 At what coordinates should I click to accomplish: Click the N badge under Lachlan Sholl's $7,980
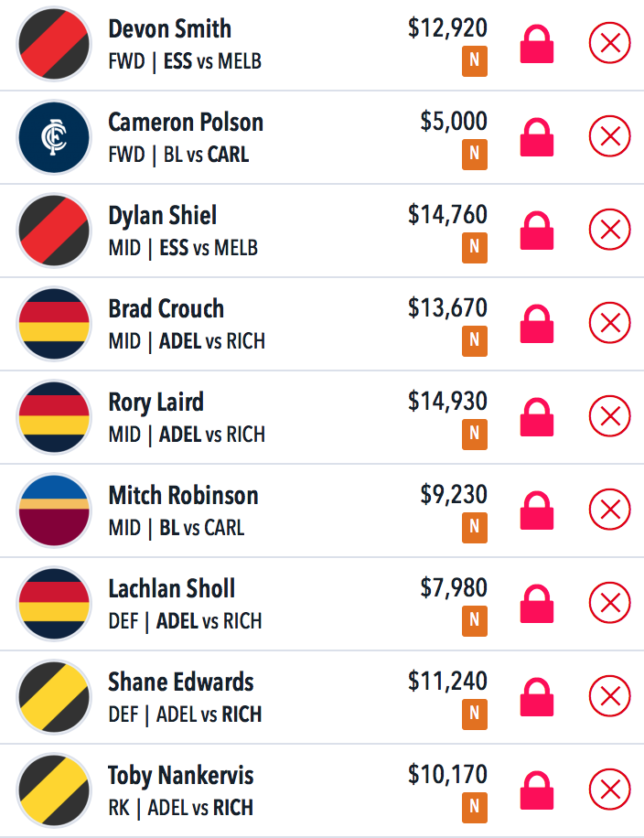[x=475, y=620]
